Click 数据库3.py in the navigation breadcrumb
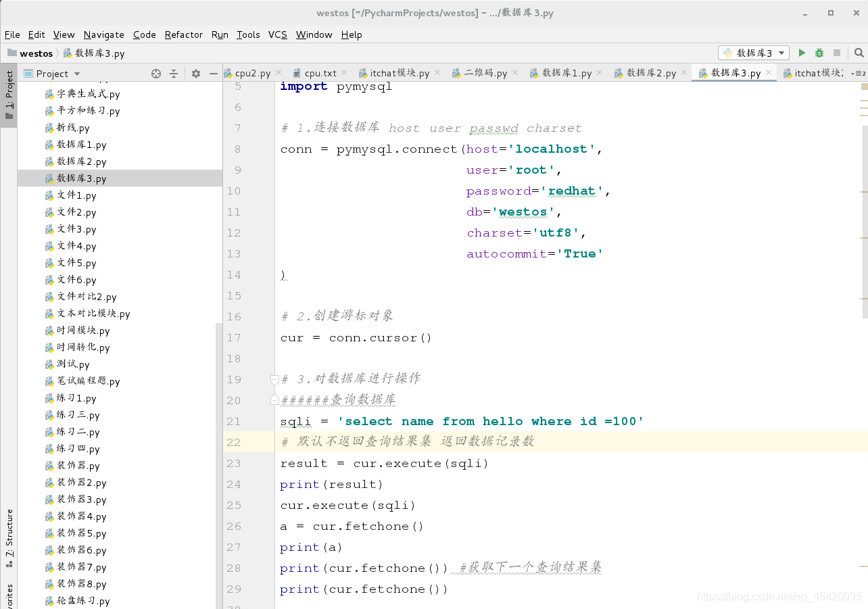This screenshot has height=609, width=868. click(94, 53)
